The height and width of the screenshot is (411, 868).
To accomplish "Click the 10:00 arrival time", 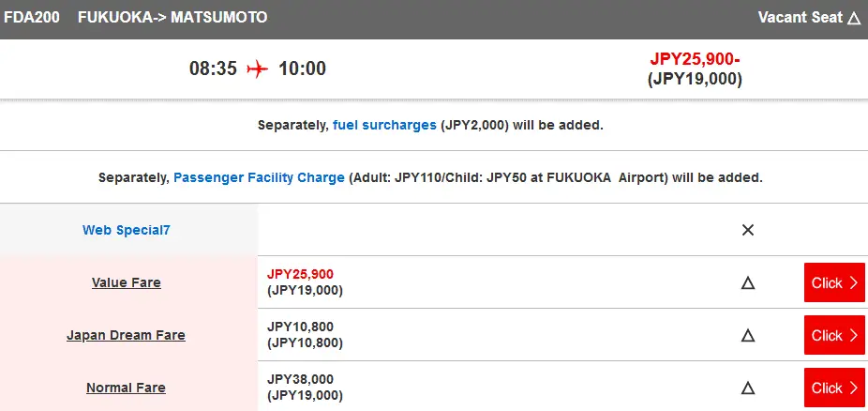I will tap(302, 68).
